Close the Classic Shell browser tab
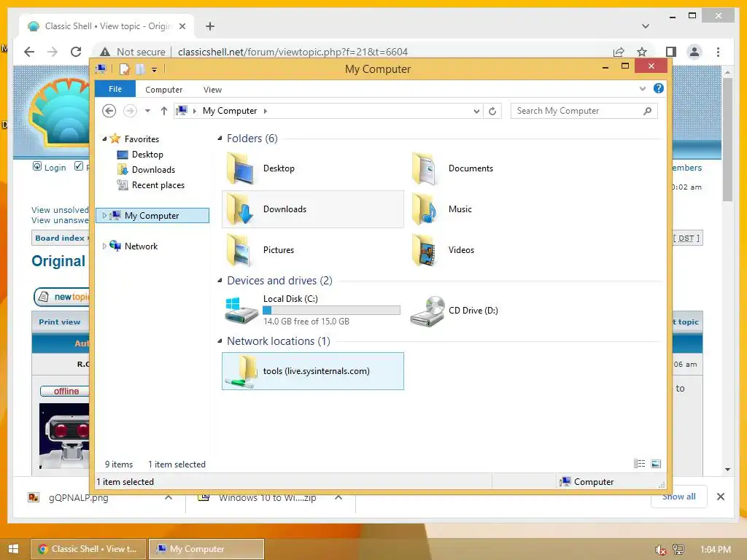 coord(182,26)
